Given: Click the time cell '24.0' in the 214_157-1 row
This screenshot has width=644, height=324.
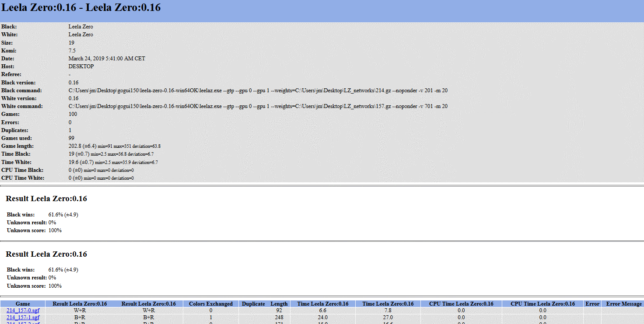Looking at the screenshot, I should [x=323, y=317].
